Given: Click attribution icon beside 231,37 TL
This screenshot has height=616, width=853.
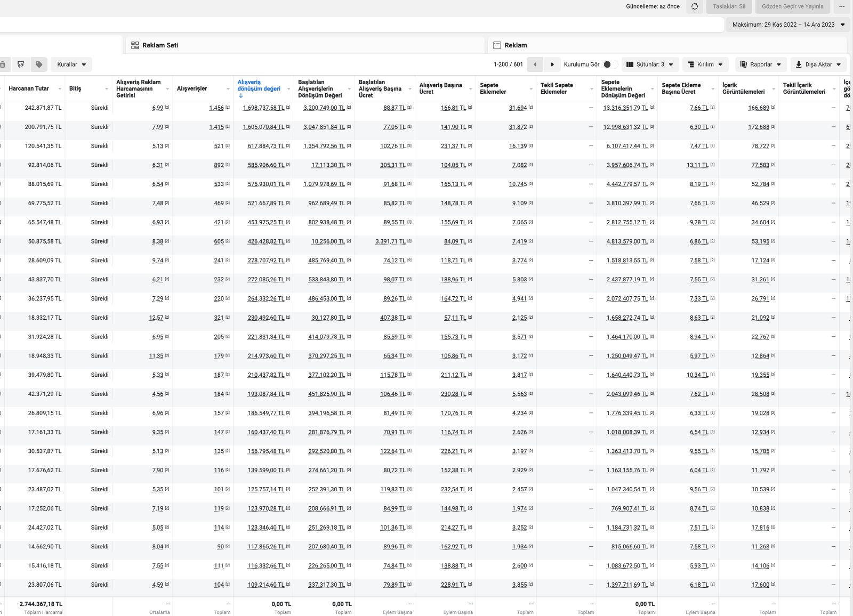Looking at the screenshot, I should point(470,146).
